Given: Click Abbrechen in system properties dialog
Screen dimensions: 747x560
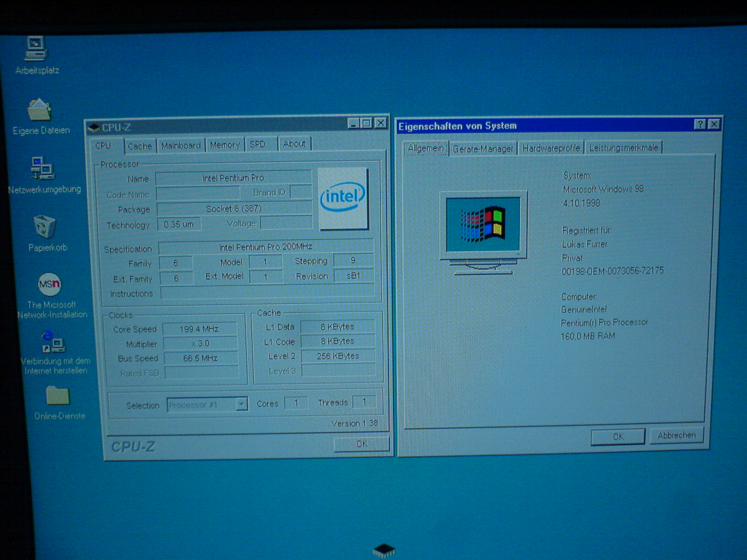Looking at the screenshot, I should (x=676, y=435).
